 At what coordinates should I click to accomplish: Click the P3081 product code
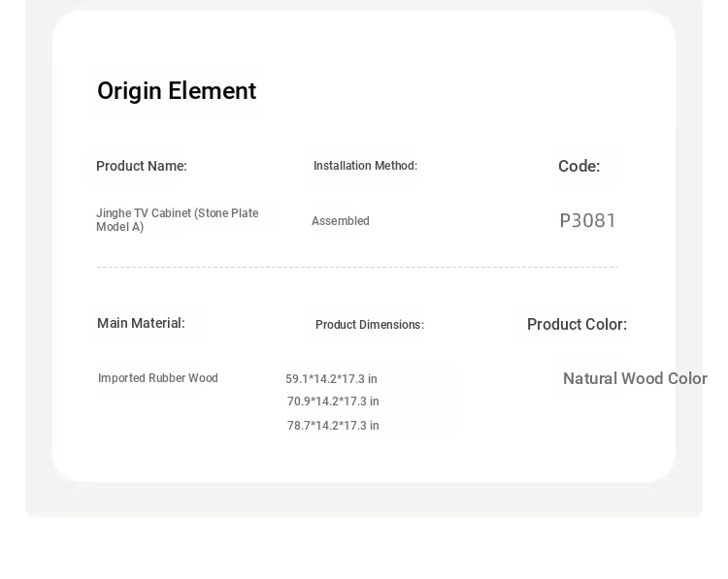[x=588, y=220]
